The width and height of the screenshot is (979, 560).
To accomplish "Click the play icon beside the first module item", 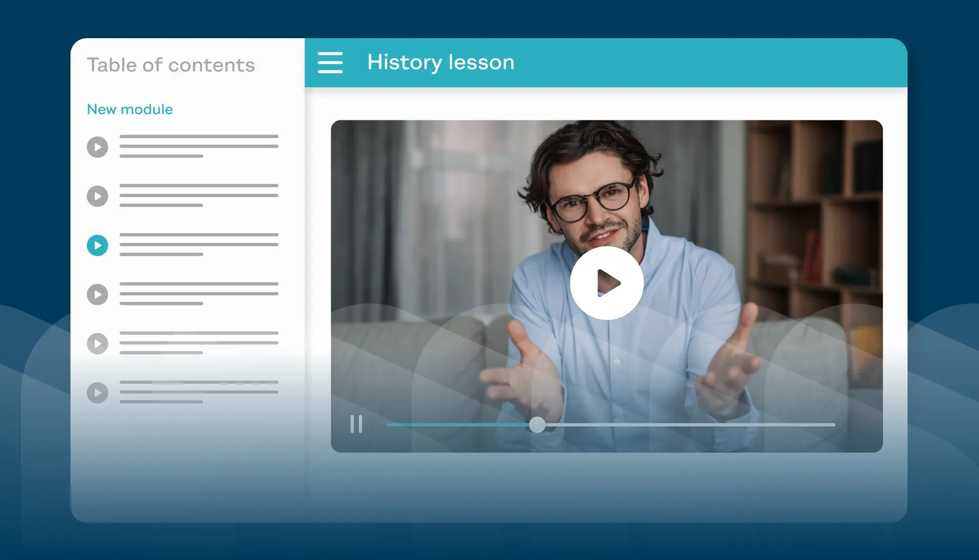I will tap(97, 147).
